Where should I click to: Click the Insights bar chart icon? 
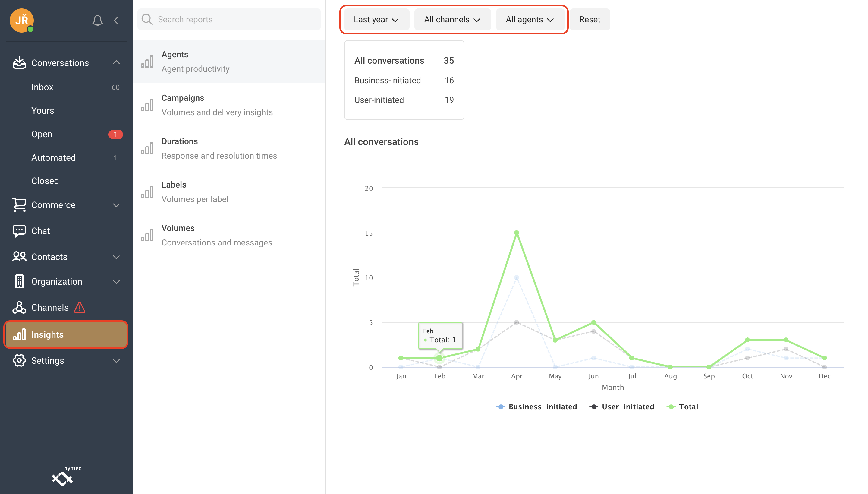19,334
